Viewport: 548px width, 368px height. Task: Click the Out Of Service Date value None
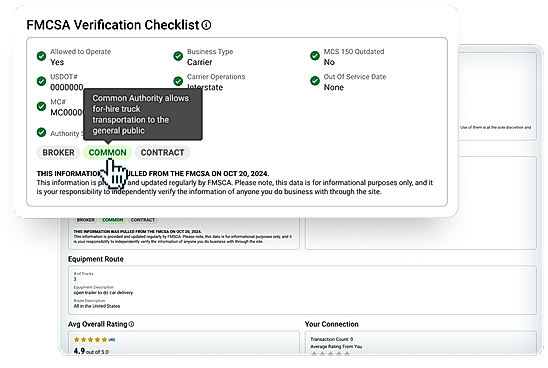coord(334,87)
